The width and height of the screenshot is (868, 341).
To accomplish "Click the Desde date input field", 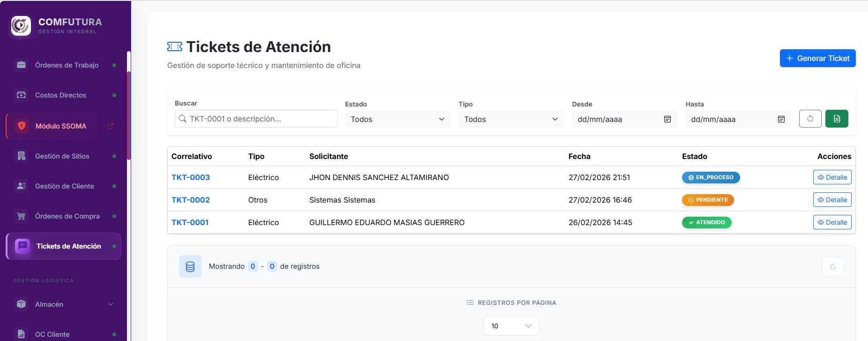I will tap(624, 119).
